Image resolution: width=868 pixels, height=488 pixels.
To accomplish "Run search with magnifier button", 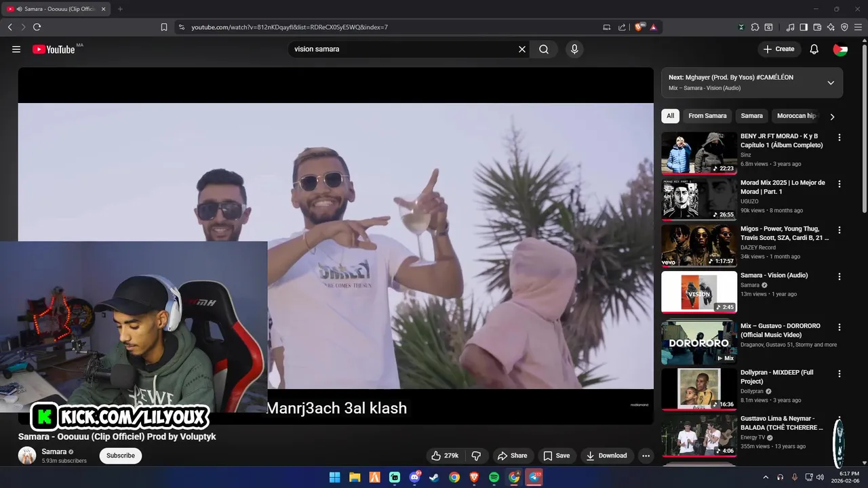I will pos(544,49).
